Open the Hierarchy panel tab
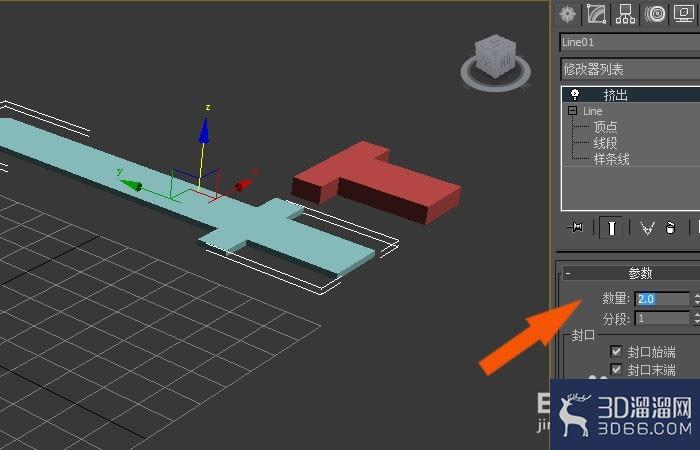This screenshot has height=450, width=700. coord(625,14)
